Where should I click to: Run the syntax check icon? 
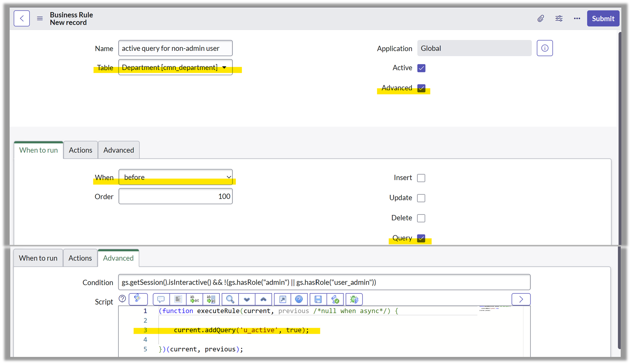pos(335,299)
